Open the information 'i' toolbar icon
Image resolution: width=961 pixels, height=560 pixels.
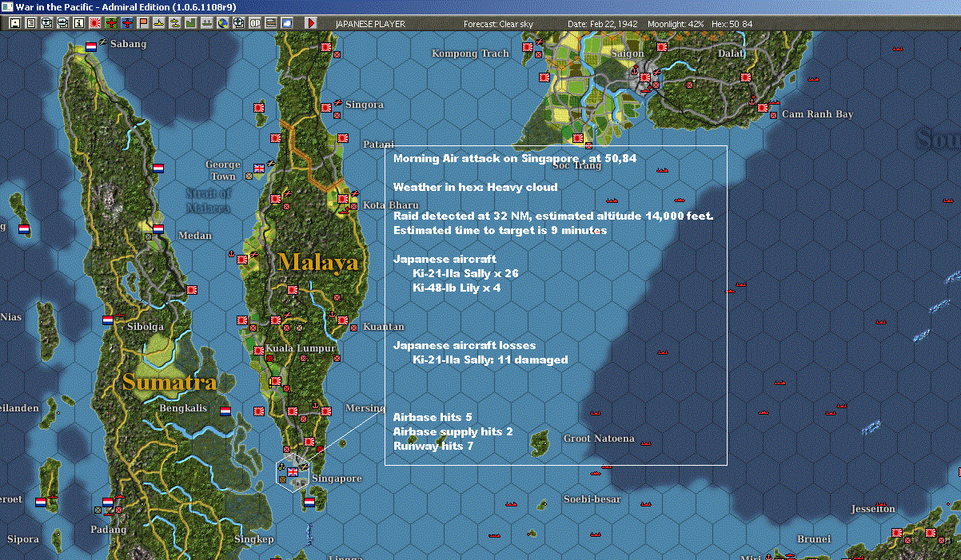(x=78, y=23)
